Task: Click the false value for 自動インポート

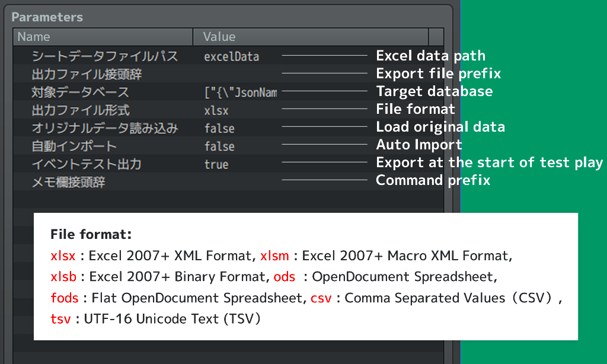Action: coord(219,146)
